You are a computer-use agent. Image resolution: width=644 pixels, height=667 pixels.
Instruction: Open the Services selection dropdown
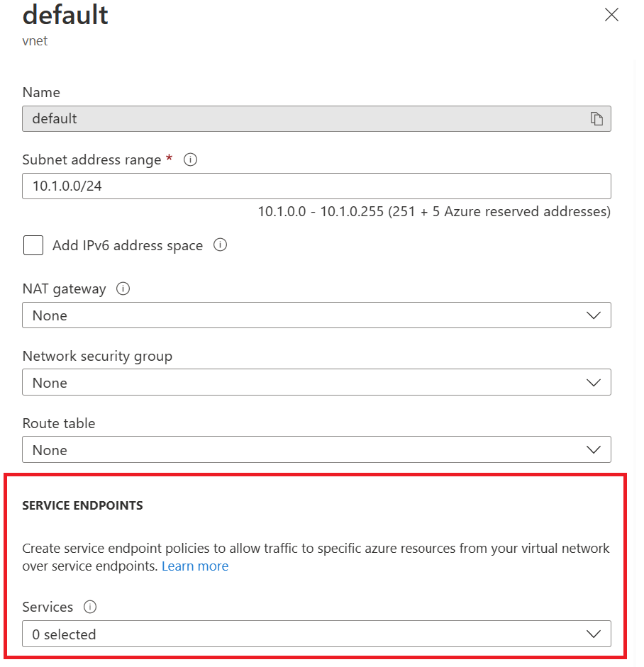click(x=316, y=634)
